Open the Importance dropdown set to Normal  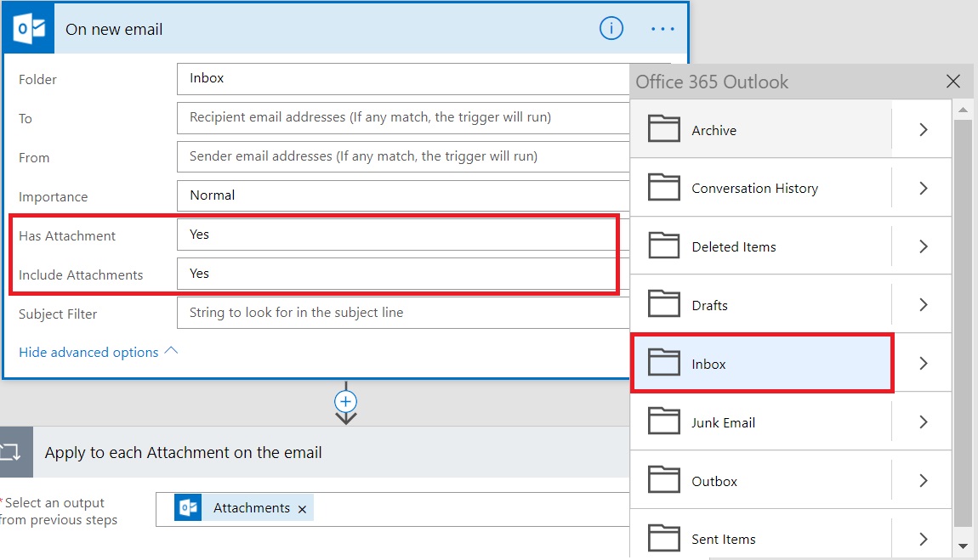click(403, 195)
